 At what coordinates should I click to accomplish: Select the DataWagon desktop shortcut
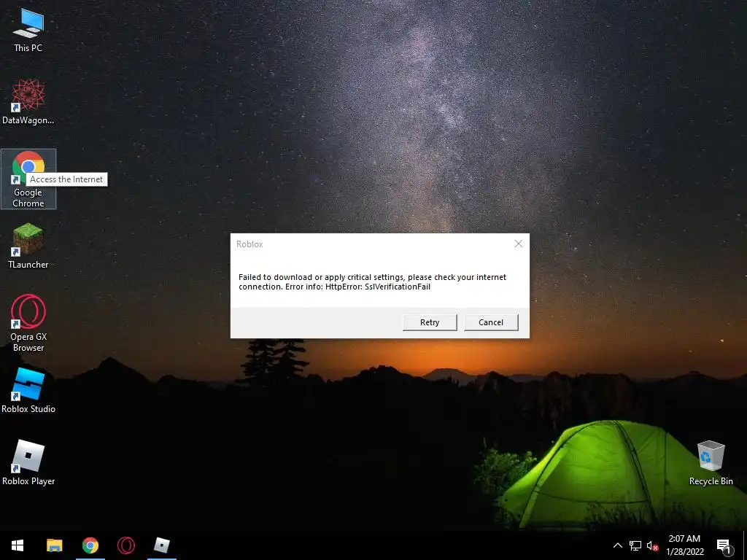(x=28, y=102)
